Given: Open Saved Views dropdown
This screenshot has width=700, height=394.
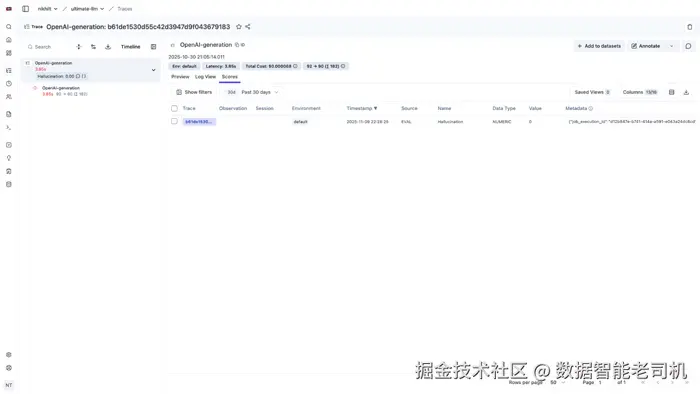Looking at the screenshot, I should pos(592,92).
